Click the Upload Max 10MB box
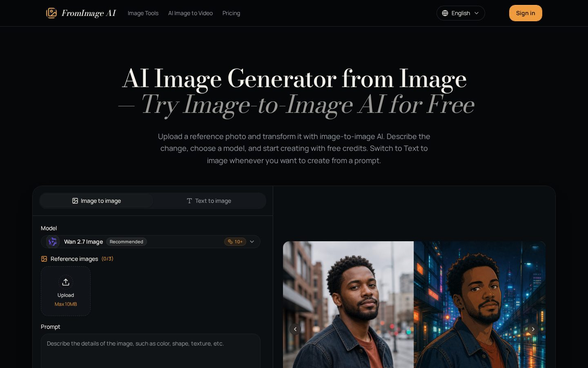Viewport: 588px width, 368px height. (66, 291)
